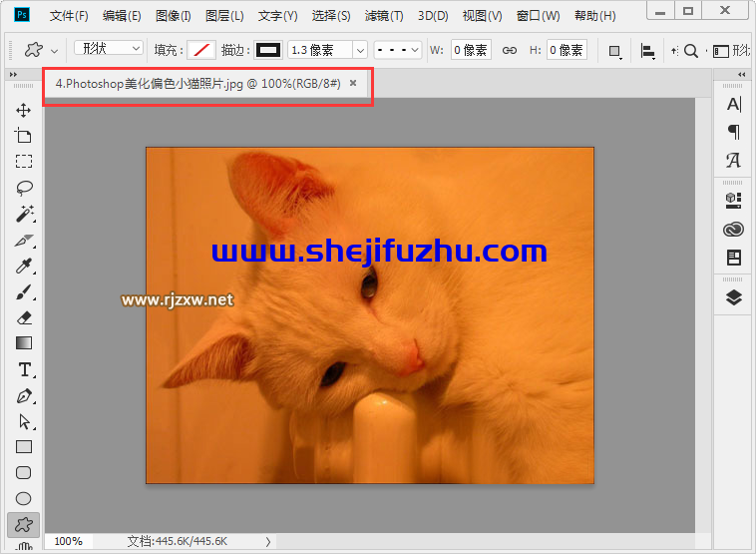Open the workspace switcher icon
The height and width of the screenshot is (554, 756).
pos(721,51)
